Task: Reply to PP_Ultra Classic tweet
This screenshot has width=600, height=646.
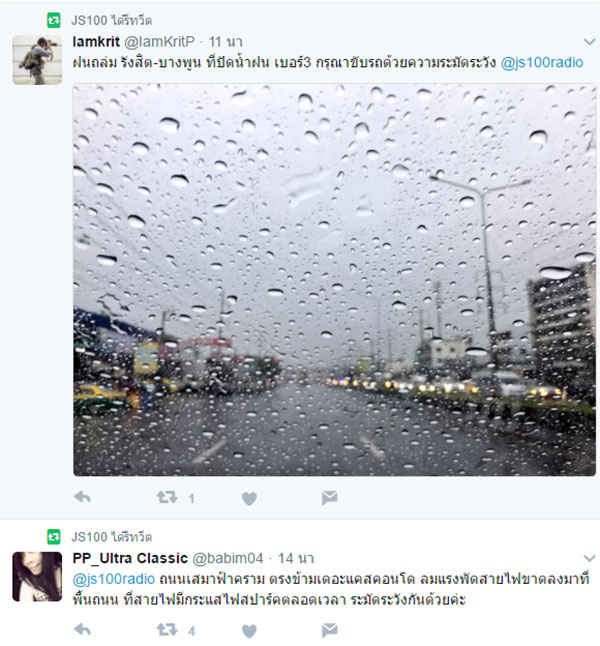Action: [x=82, y=630]
